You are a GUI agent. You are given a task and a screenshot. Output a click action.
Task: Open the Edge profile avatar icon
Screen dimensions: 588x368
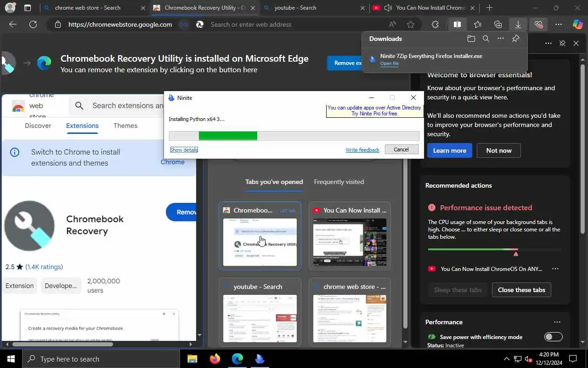[10, 8]
